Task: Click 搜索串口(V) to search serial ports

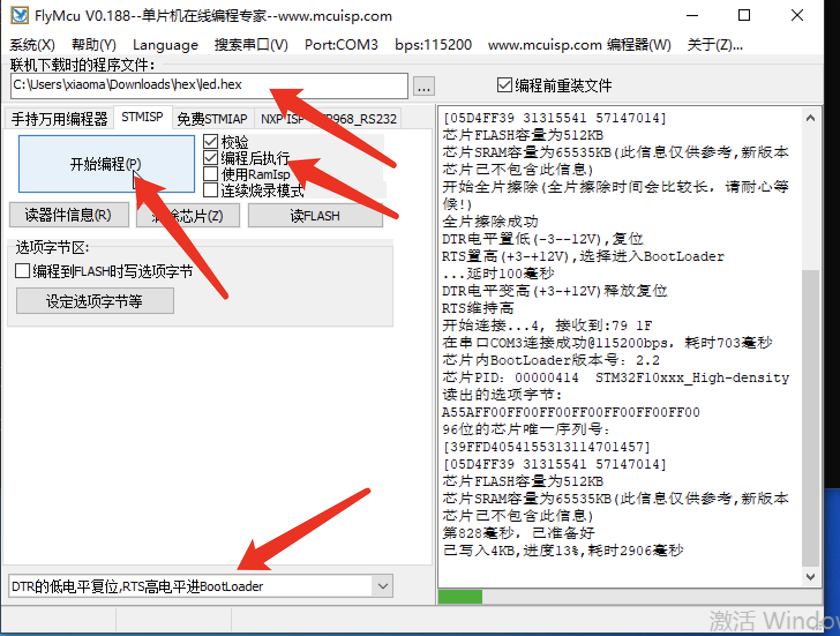Action: (251, 44)
